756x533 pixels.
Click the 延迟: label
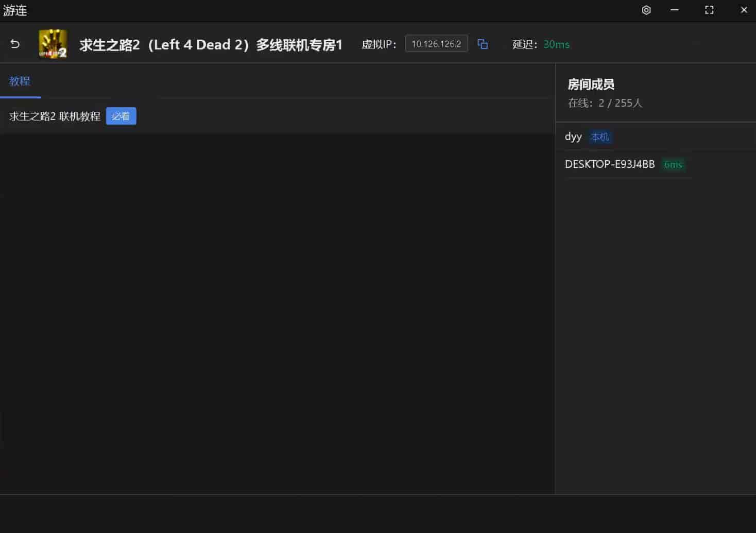pyautogui.click(x=525, y=44)
